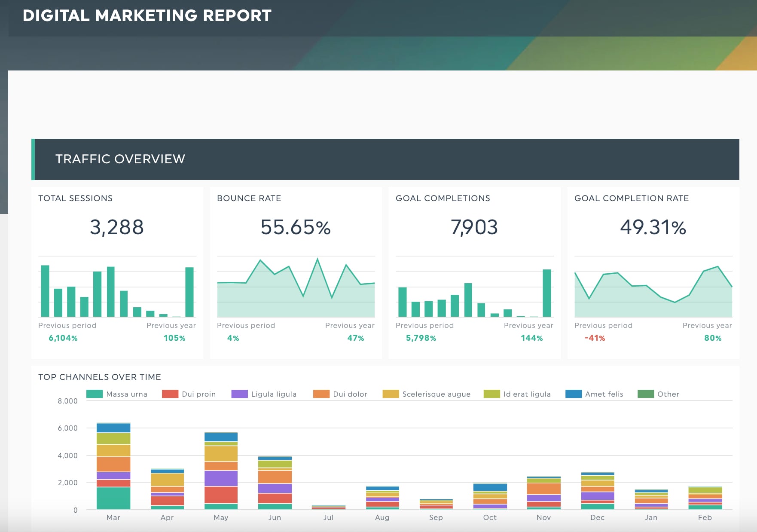Click the Goal Completions bar chart
This screenshot has width=757, height=532.
coord(475,293)
